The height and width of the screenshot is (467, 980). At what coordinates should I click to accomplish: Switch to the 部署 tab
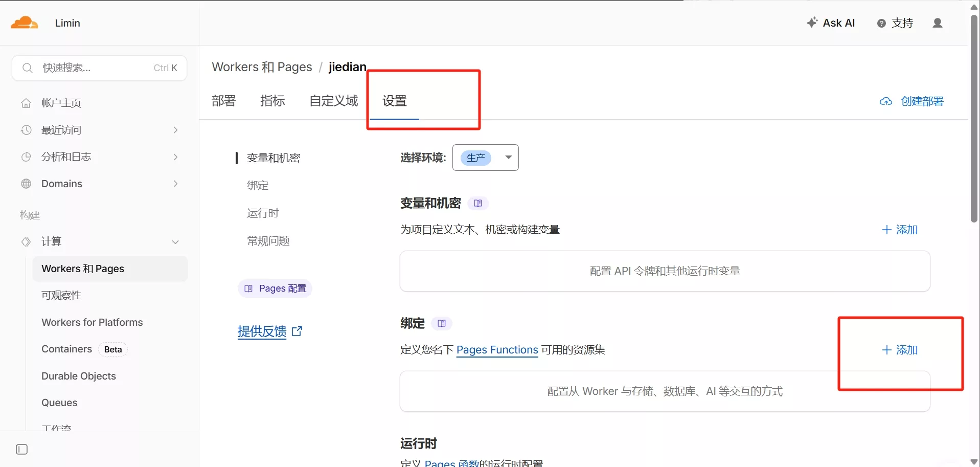(224, 101)
